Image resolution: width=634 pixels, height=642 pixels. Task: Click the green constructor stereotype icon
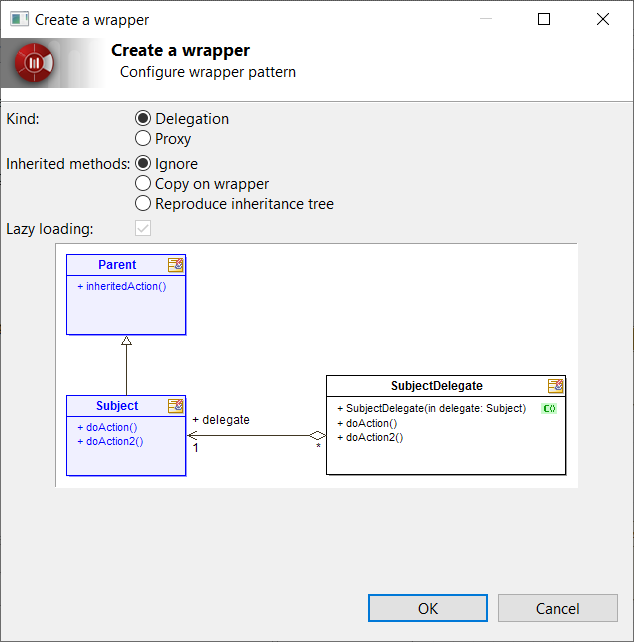[549, 408]
